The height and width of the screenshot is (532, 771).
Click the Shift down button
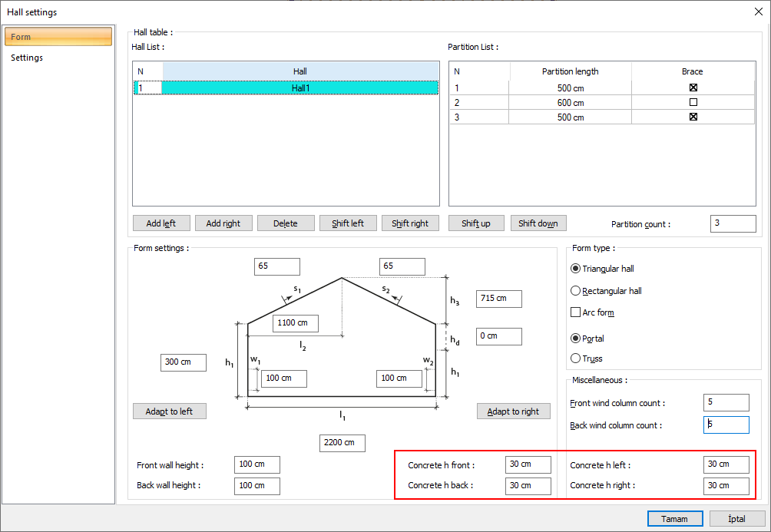tap(538, 223)
